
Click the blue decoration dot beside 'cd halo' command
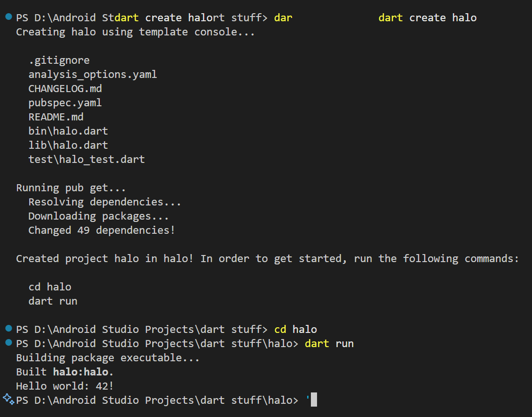[9, 328]
